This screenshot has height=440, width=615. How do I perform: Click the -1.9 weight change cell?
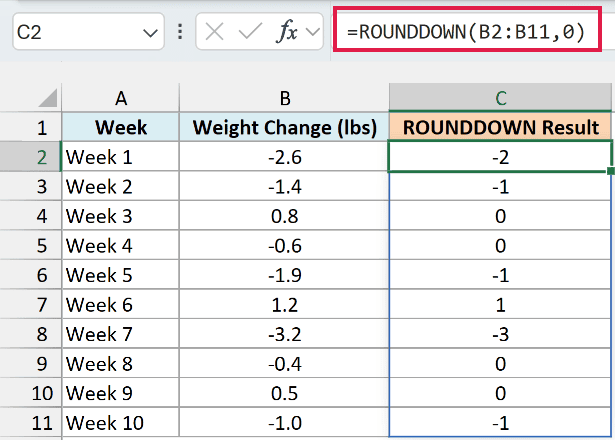(x=284, y=275)
